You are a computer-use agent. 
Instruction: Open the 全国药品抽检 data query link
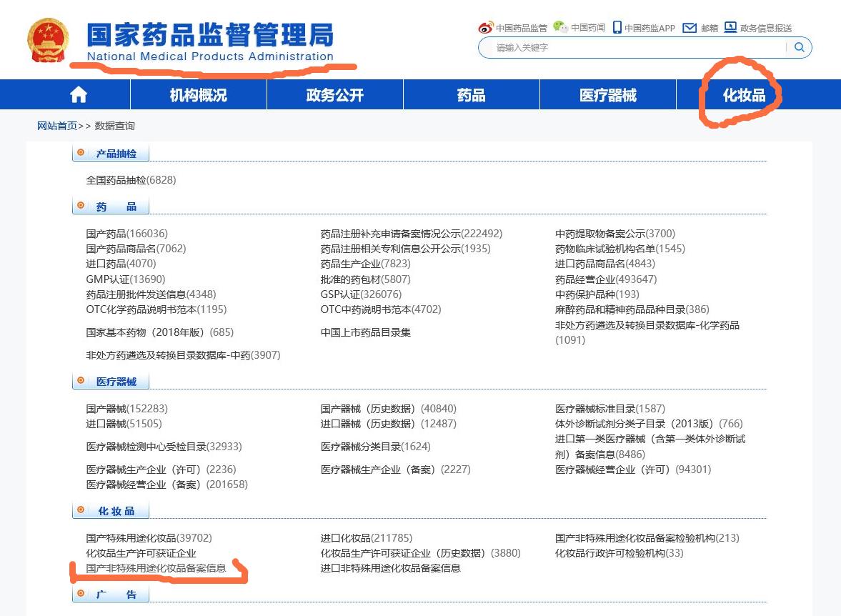tap(114, 181)
